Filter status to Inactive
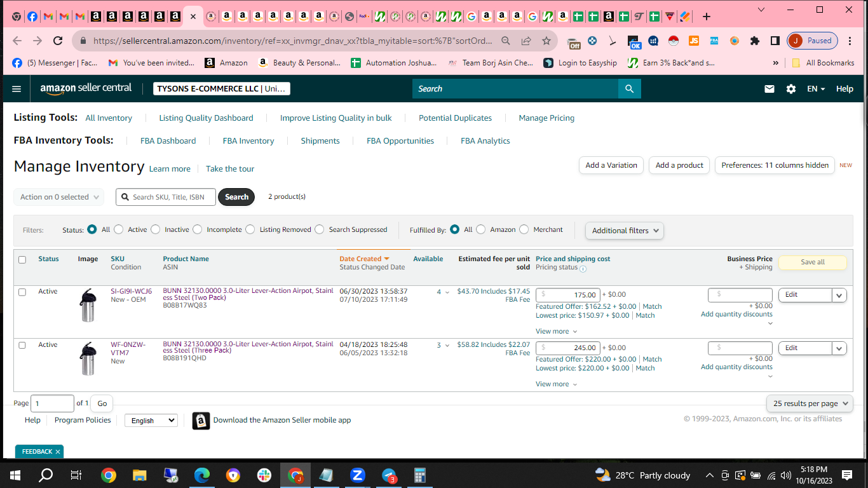Image resolution: width=868 pixels, height=488 pixels. coord(155,229)
